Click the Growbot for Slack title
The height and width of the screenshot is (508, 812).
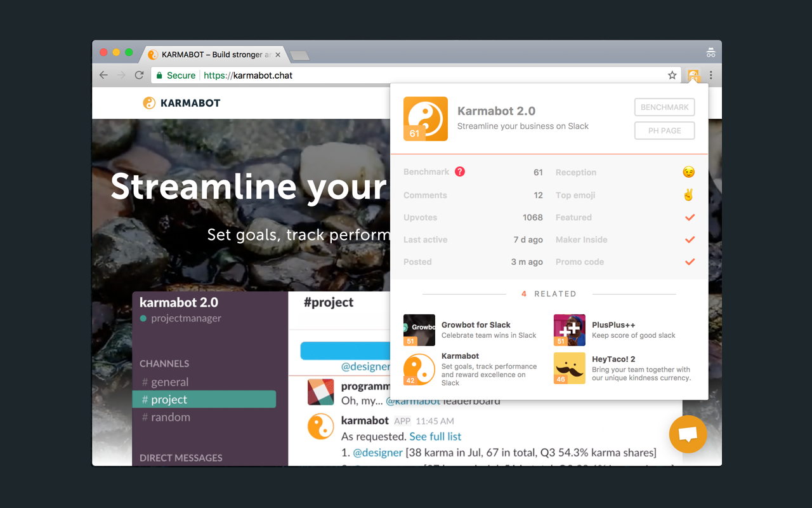[476, 324]
